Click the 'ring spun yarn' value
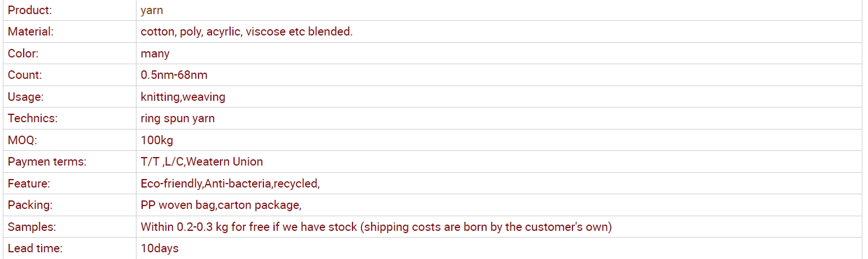This screenshot has height=259, width=868. [178, 118]
